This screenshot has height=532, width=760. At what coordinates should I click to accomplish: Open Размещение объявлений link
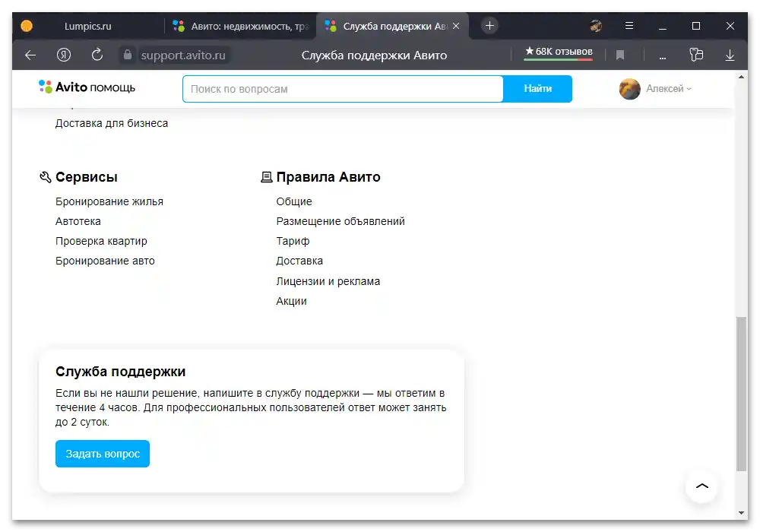340,221
